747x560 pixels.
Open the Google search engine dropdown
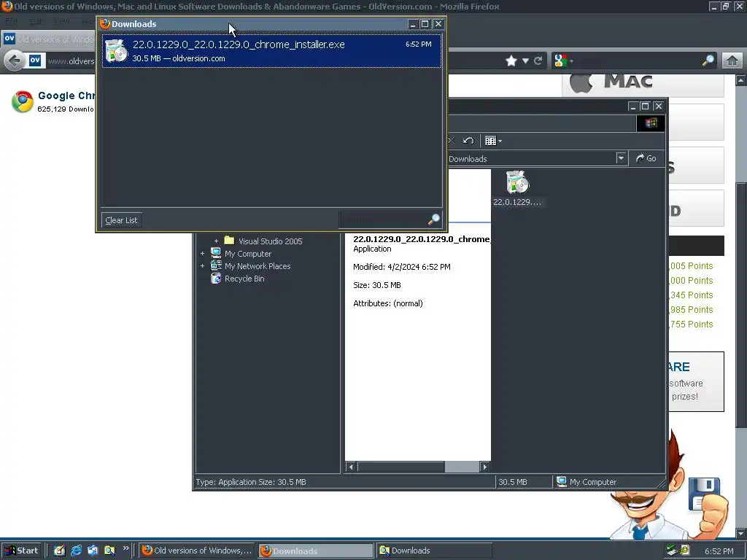coord(564,61)
